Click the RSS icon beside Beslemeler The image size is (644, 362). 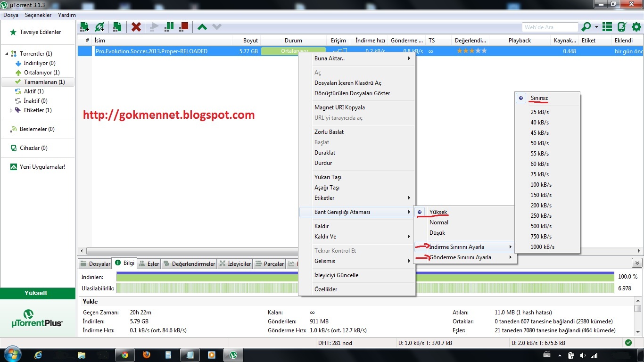pyautogui.click(x=13, y=129)
